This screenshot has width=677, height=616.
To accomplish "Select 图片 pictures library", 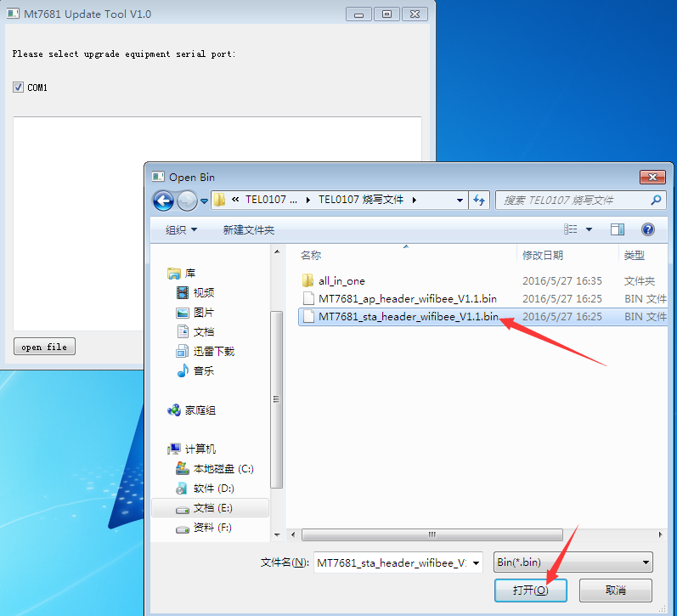I will pyautogui.click(x=195, y=313).
